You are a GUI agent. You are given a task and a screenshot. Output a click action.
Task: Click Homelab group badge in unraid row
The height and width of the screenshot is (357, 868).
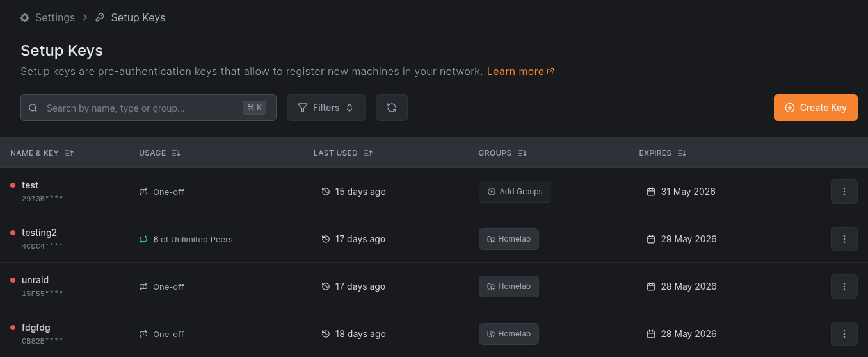509,286
